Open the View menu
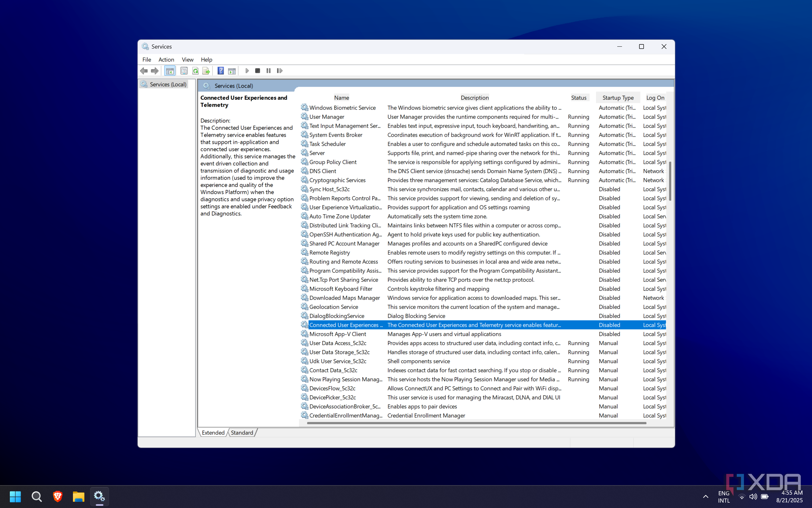This screenshot has height=508, width=812. click(x=187, y=59)
